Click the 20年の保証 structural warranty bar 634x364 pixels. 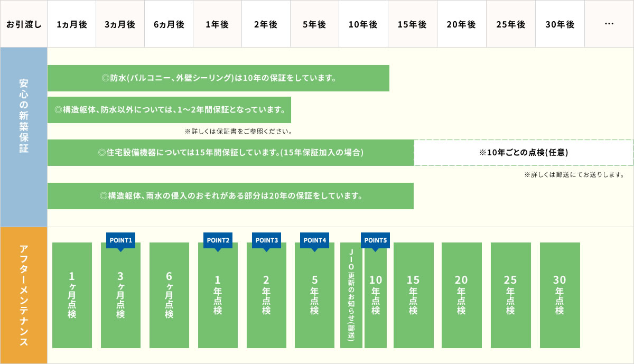[230, 196]
